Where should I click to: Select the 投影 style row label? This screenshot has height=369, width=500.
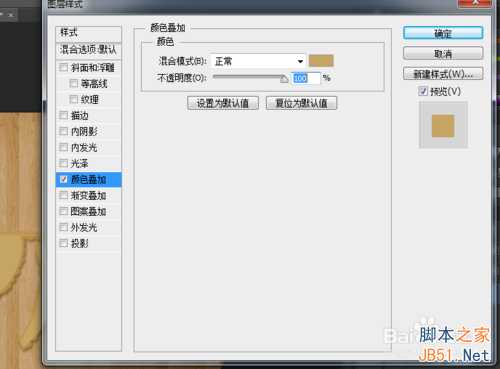click(x=80, y=243)
